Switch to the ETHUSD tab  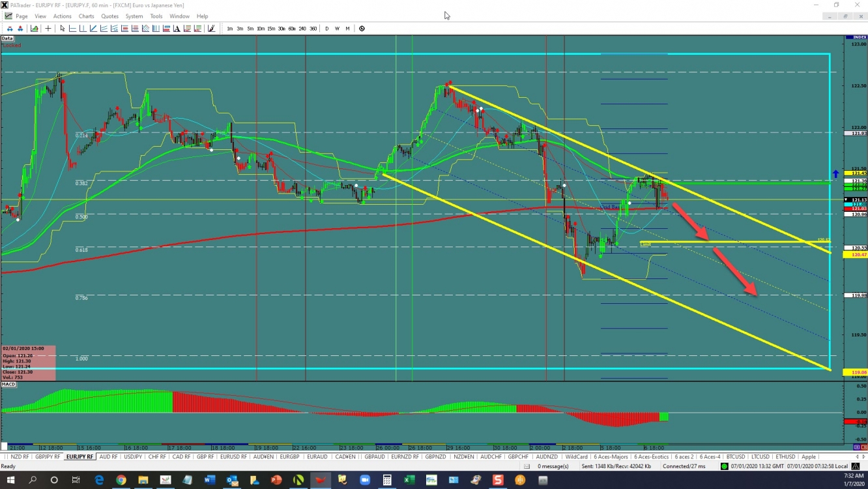[785, 456]
